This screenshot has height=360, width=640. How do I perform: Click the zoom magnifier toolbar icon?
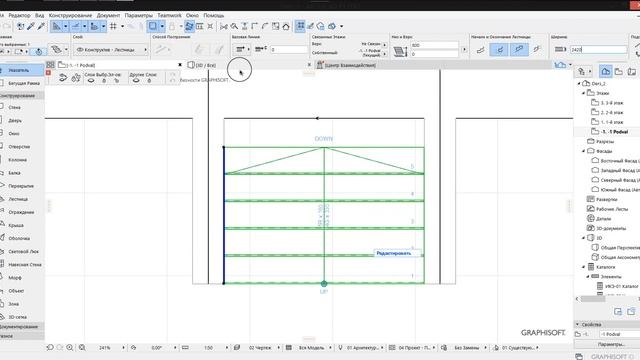pyautogui.click(x=234, y=27)
